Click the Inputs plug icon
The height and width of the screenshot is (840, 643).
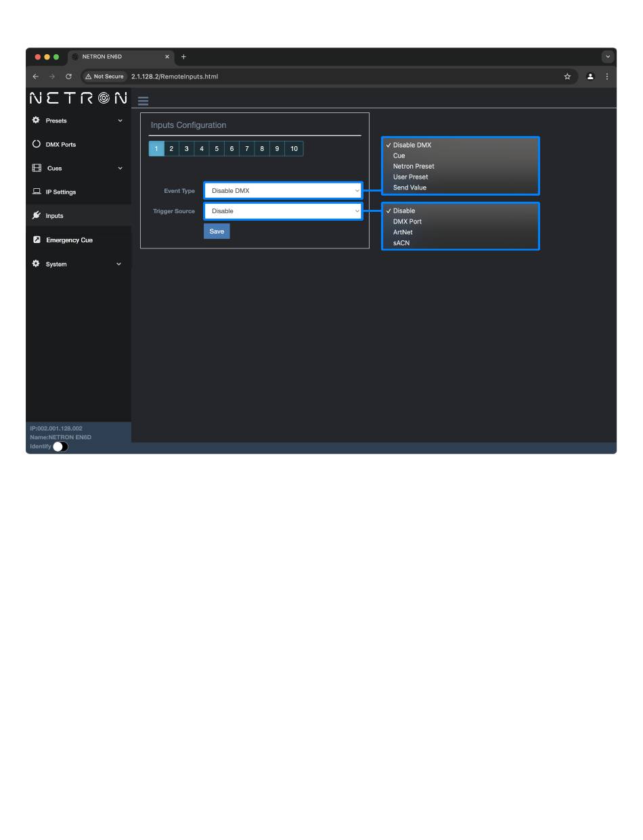pos(37,215)
